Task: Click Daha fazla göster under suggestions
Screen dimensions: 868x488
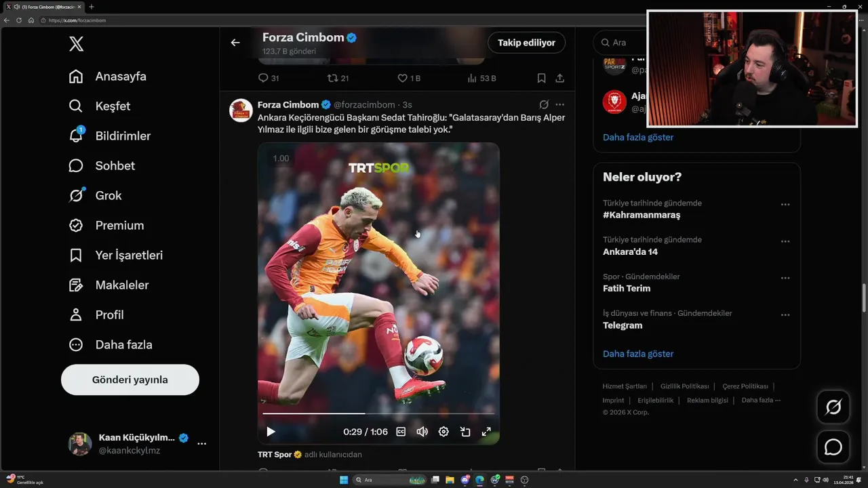Action: pyautogui.click(x=638, y=138)
